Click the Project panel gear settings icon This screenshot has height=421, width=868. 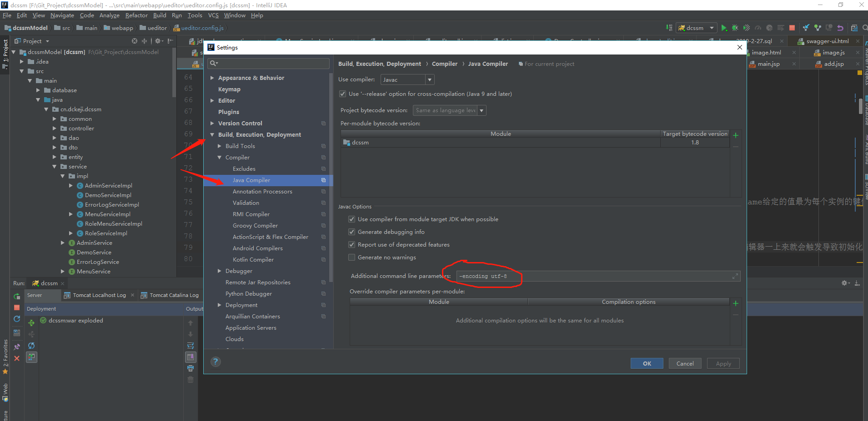coord(159,41)
